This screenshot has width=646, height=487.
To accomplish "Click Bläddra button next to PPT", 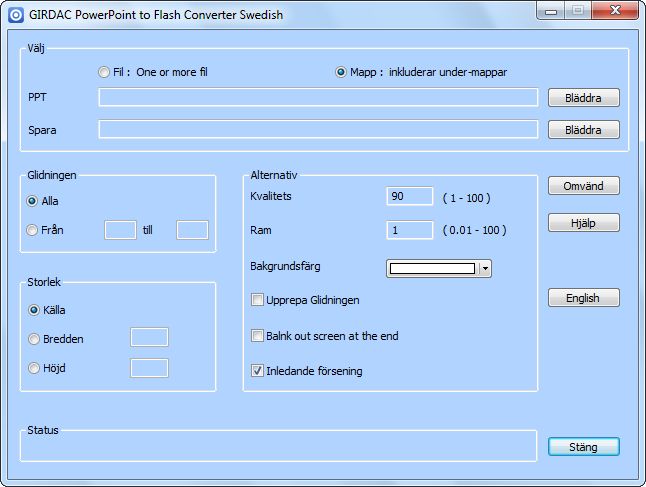I will [583, 98].
